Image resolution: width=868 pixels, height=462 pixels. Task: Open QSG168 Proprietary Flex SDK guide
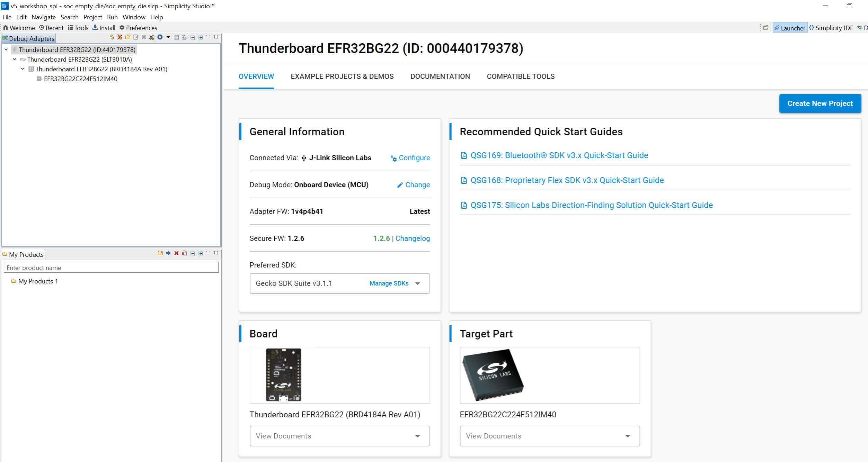point(567,180)
